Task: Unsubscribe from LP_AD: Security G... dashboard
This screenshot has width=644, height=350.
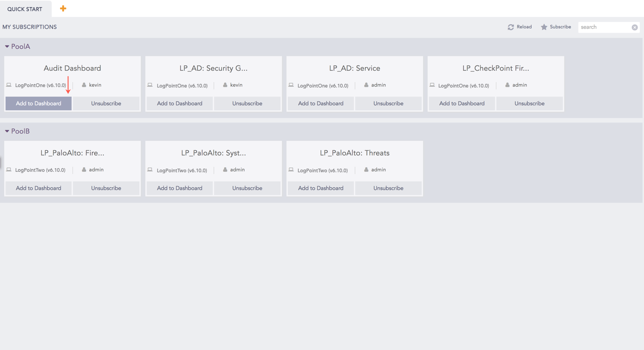Action: point(247,103)
